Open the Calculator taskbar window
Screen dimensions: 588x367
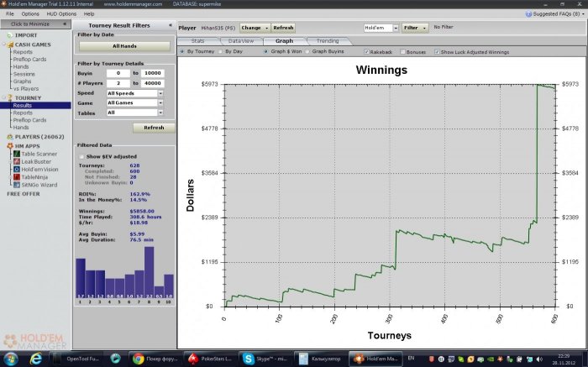[319, 359]
